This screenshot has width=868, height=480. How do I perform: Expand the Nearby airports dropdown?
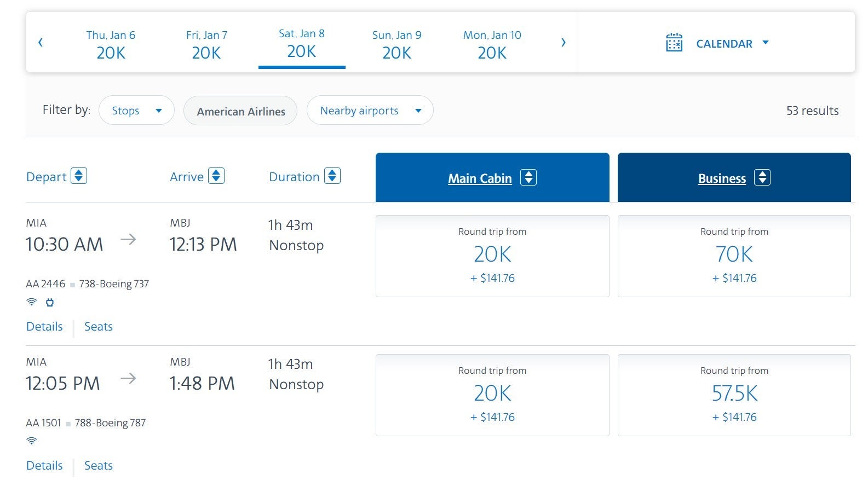pos(370,111)
